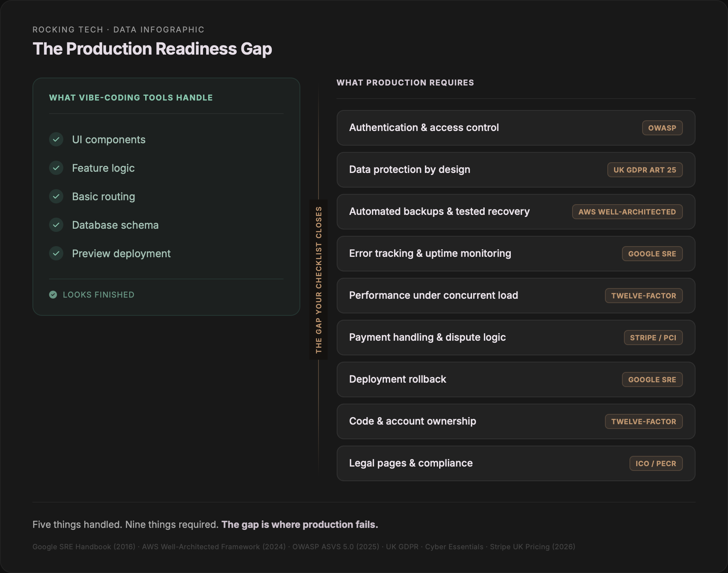728x573 pixels.
Task: Click the checkmark icon beside UI components
Action: tap(56, 139)
